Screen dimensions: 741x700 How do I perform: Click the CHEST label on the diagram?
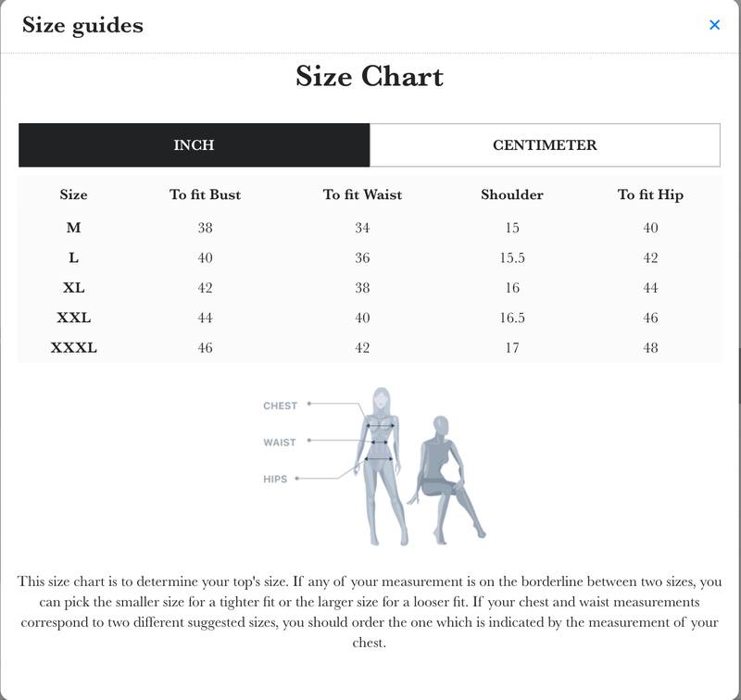tap(280, 406)
